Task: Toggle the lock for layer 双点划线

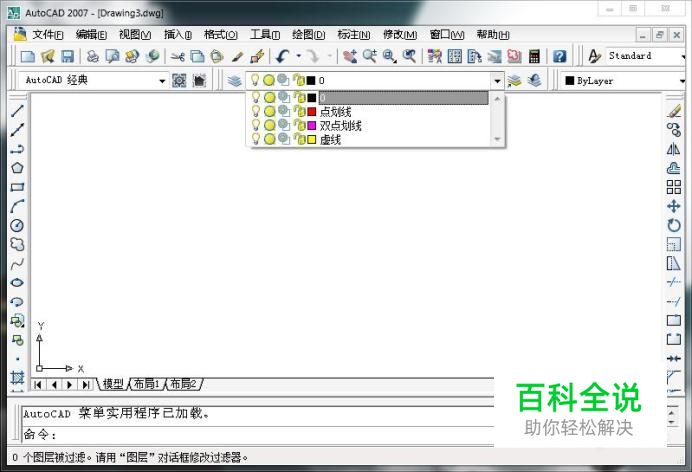Action: coord(300,125)
